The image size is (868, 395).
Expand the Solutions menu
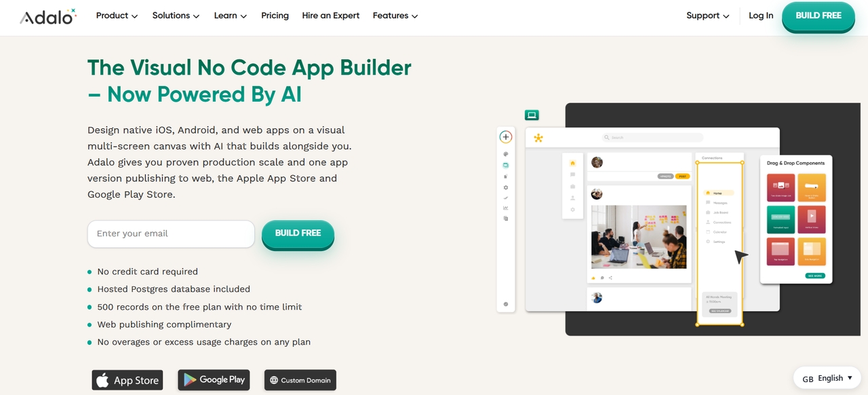coord(176,16)
